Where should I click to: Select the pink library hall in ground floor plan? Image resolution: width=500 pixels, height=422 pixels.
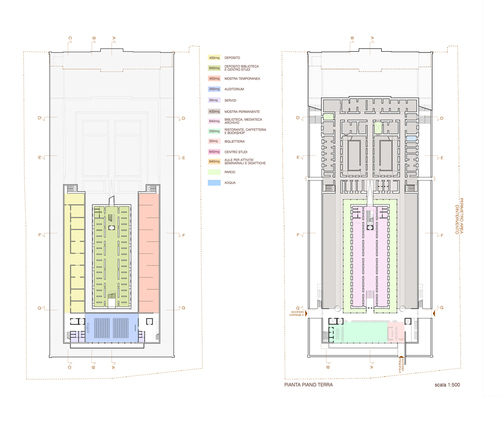(370, 257)
